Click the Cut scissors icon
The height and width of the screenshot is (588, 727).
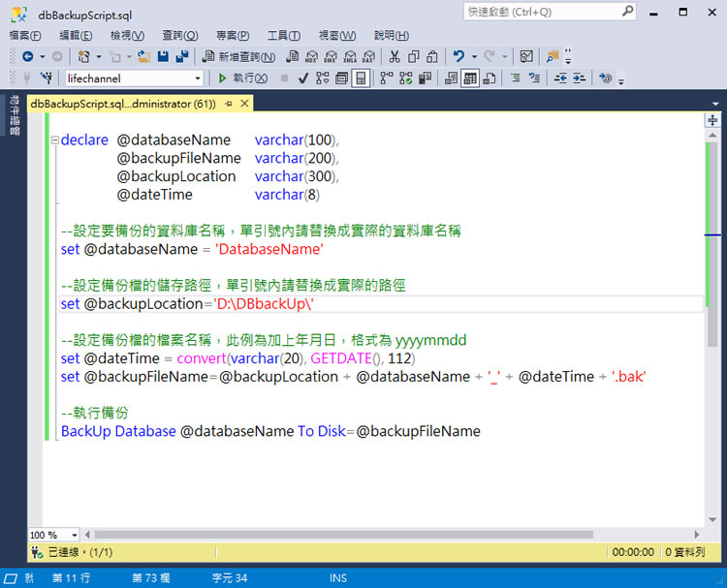395,57
